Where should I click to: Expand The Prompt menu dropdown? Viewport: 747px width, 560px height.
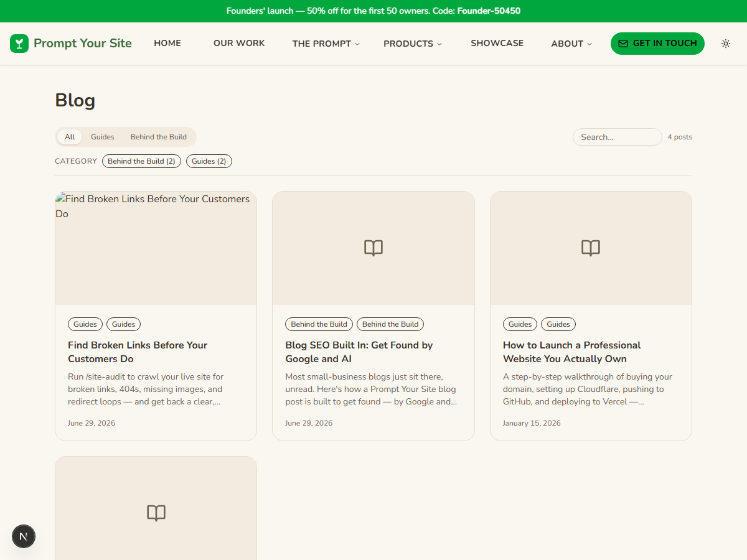(x=326, y=44)
